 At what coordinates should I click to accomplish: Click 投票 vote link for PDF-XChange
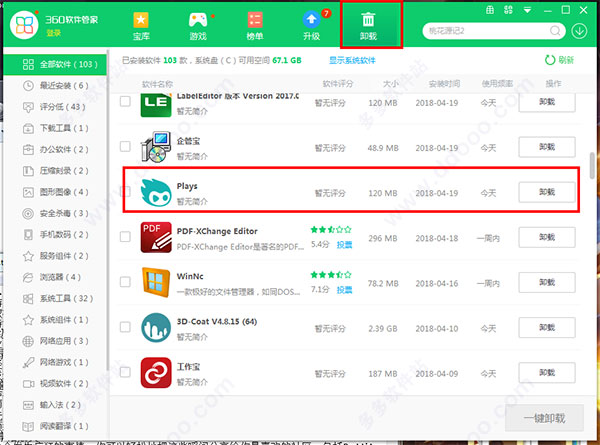click(x=344, y=245)
